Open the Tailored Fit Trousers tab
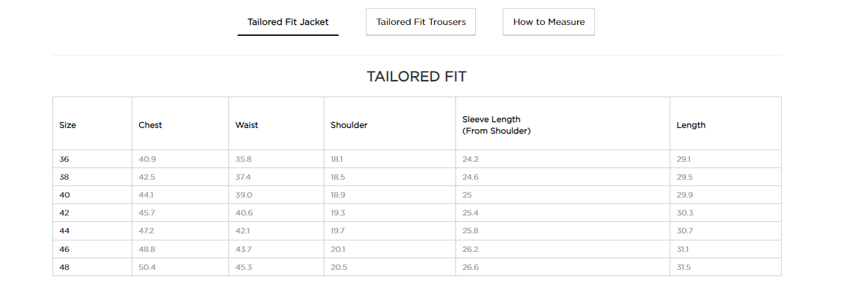Viewport: 868px width, 296px height. tap(421, 22)
